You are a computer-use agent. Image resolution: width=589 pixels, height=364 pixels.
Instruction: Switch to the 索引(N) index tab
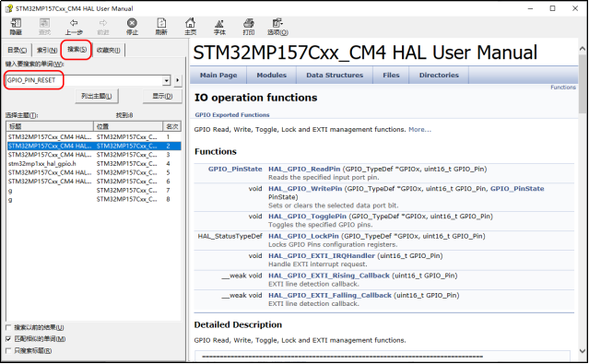[47, 50]
